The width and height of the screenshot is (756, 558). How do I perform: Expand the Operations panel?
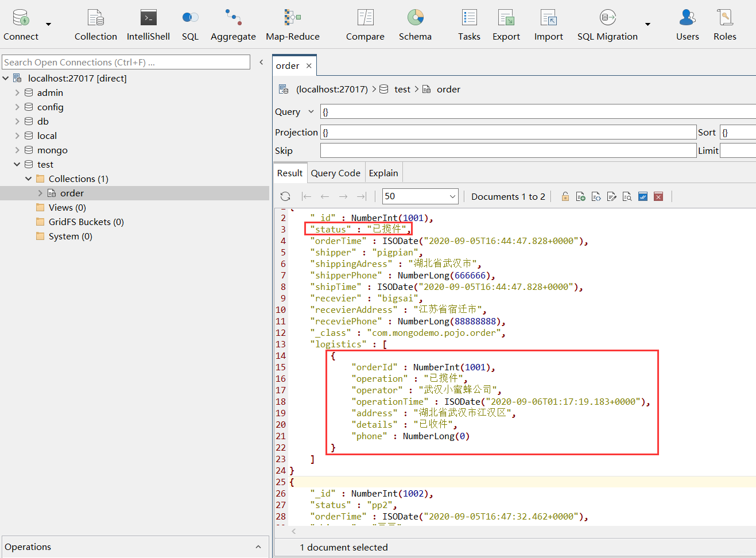[x=258, y=547]
